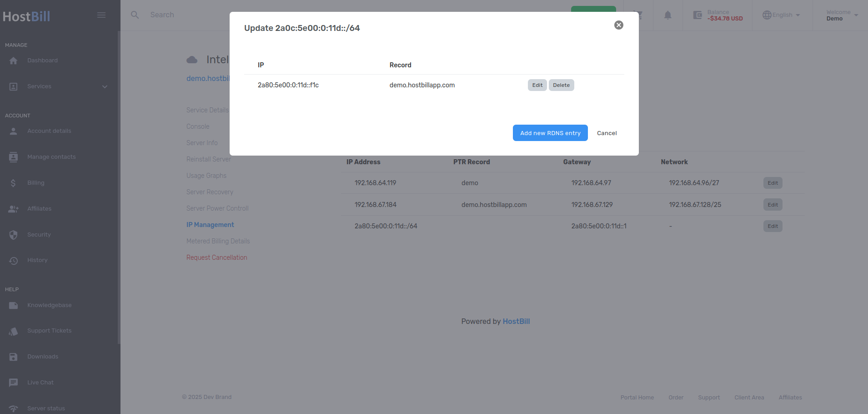Click the Add new RDNS entry button
The width and height of the screenshot is (868, 414).
pos(550,133)
